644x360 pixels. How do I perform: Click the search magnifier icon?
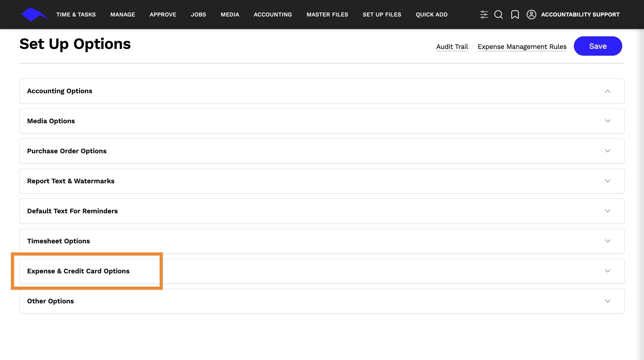498,15
